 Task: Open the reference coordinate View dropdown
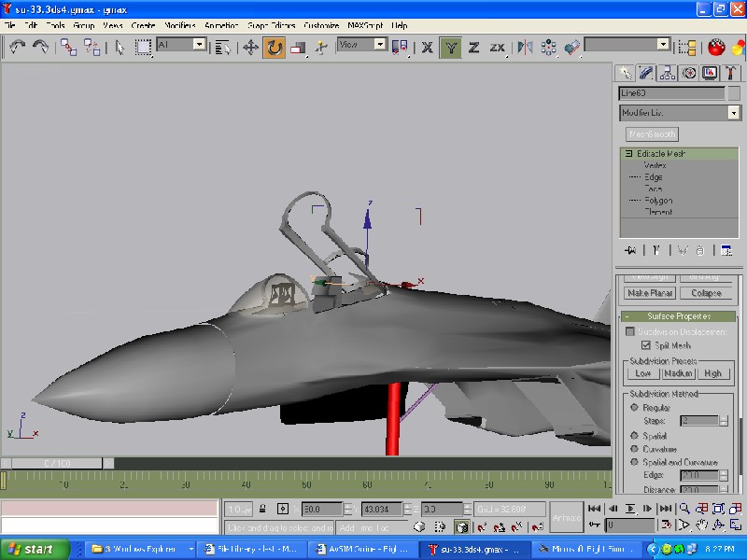361,44
